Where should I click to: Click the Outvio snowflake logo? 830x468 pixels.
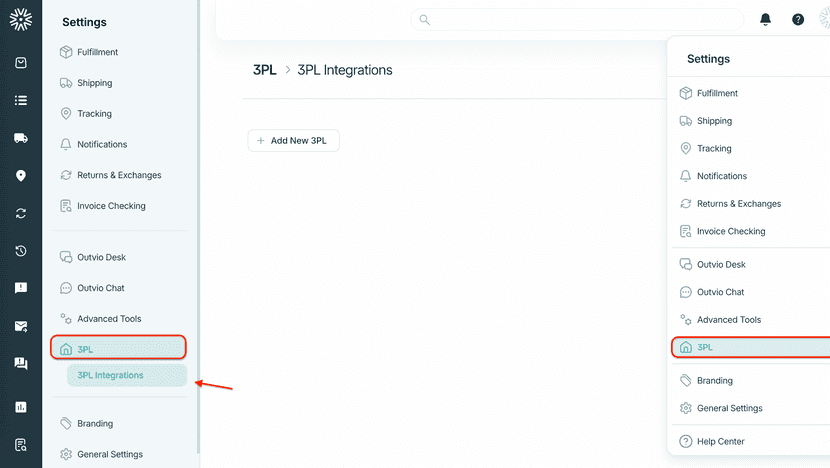[x=21, y=20]
